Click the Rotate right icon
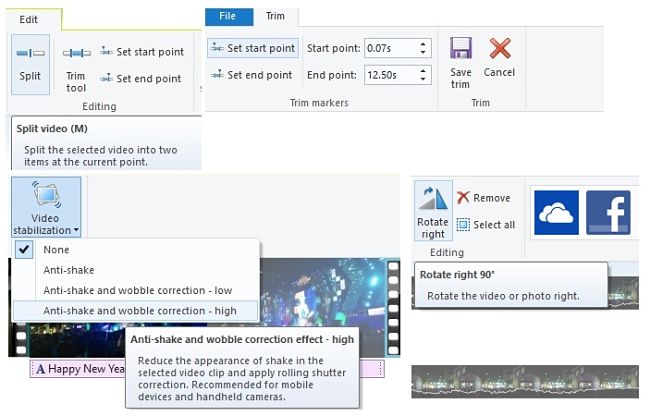 tap(433, 210)
